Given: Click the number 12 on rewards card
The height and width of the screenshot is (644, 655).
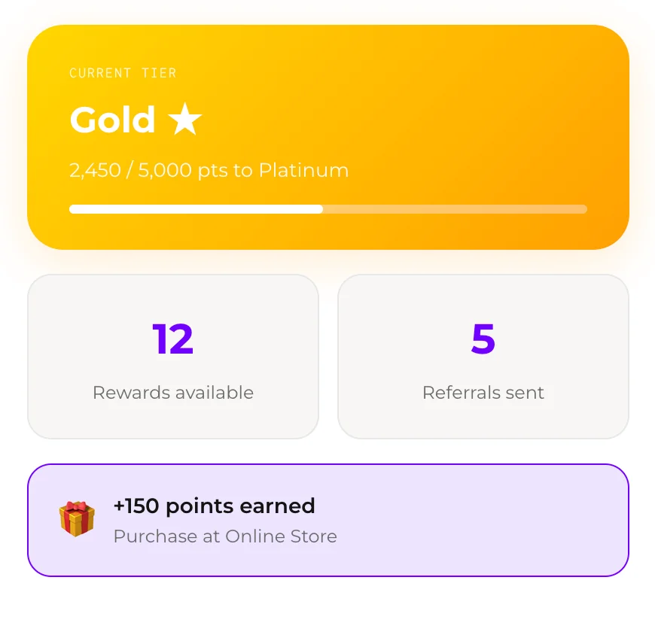Looking at the screenshot, I should tap(172, 339).
